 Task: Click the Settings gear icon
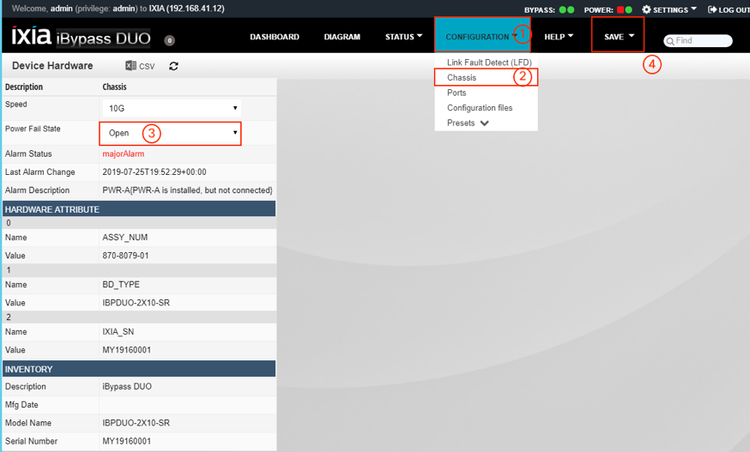(x=646, y=10)
